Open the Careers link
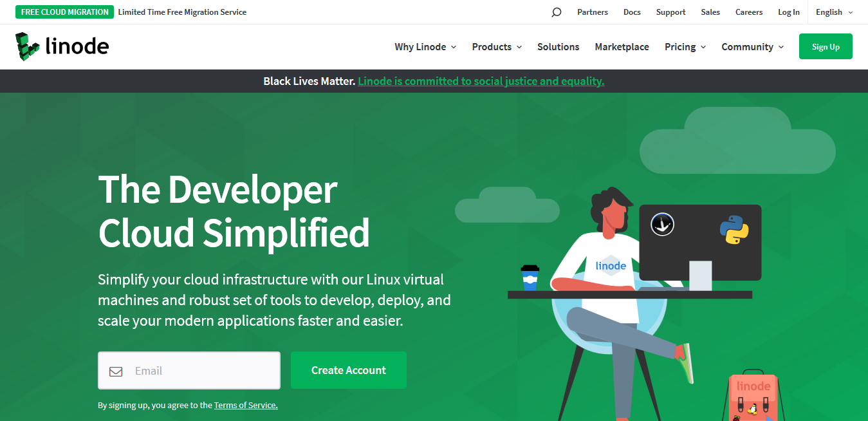The height and width of the screenshot is (421, 868). 749,12
